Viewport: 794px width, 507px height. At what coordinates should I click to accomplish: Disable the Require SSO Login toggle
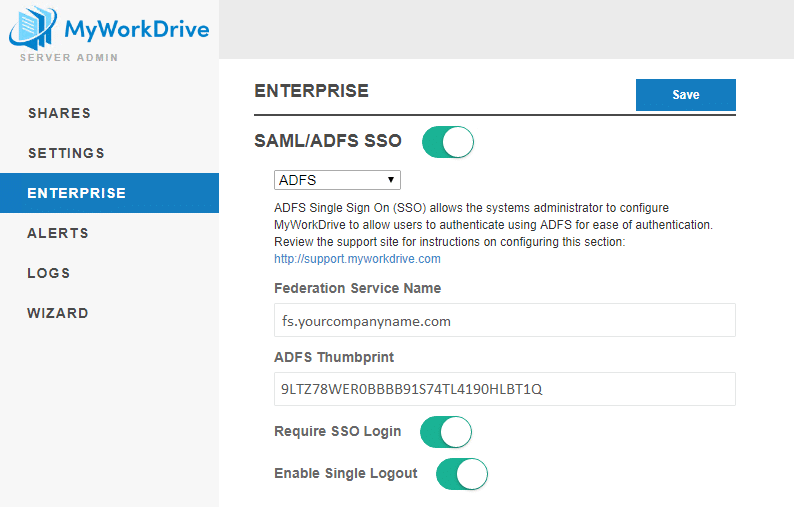click(x=445, y=432)
